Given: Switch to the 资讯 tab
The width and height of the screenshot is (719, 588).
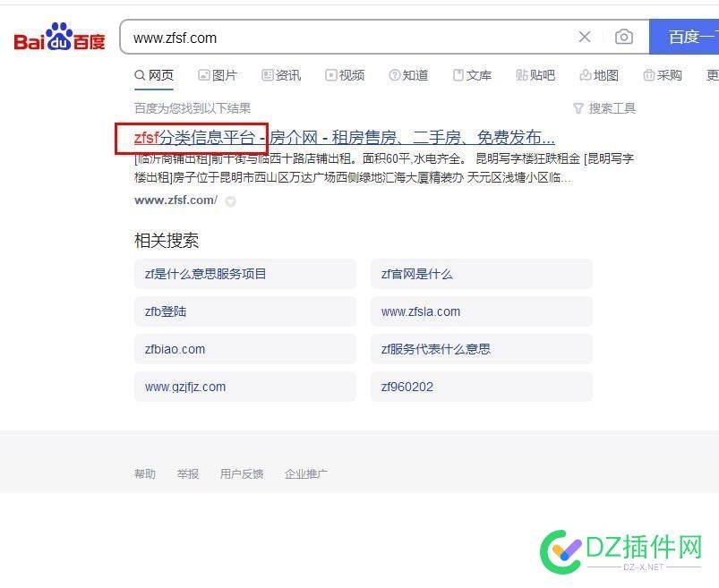Looking at the screenshot, I should click(x=281, y=74).
